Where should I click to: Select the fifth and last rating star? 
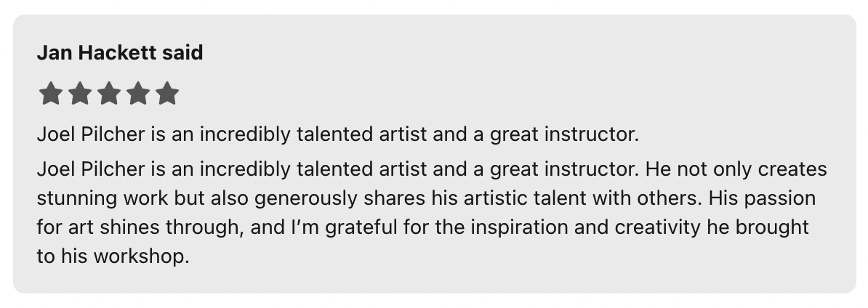(167, 94)
